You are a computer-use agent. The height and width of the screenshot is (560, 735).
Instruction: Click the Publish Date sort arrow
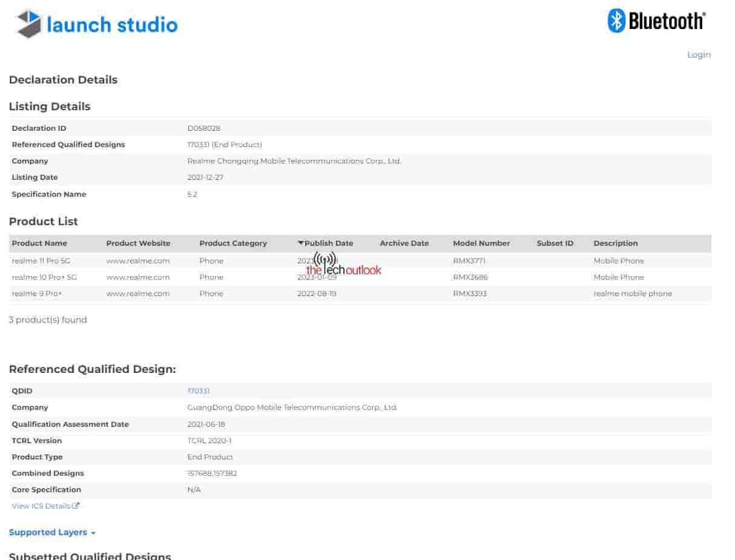(301, 243)
